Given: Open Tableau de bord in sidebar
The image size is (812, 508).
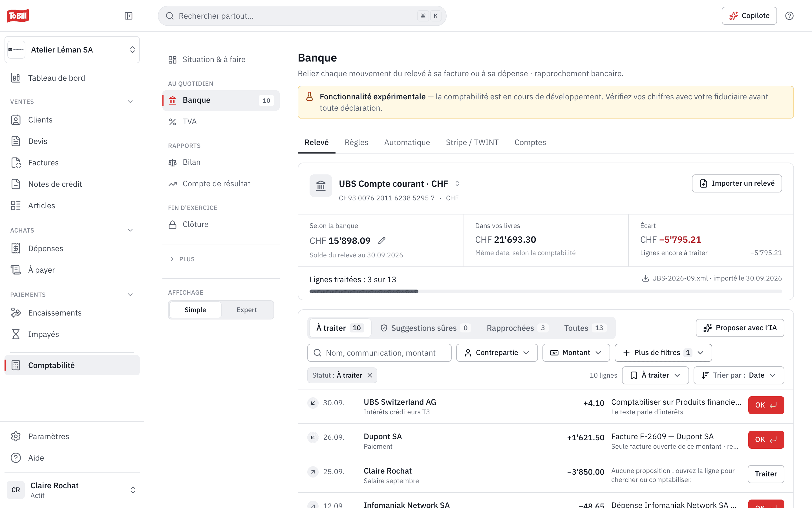Looking at the screenshot, I should coord(72,78).
